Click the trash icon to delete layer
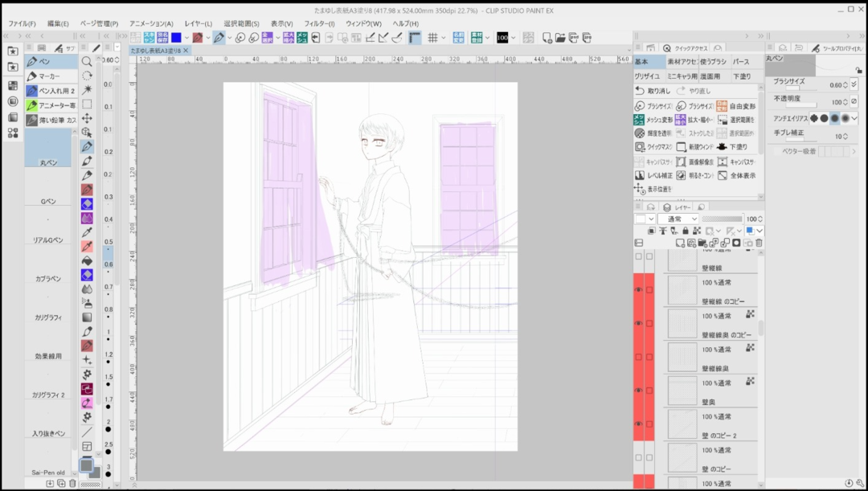The width and height of the screenshot is (868, 491). coord(759,243)
